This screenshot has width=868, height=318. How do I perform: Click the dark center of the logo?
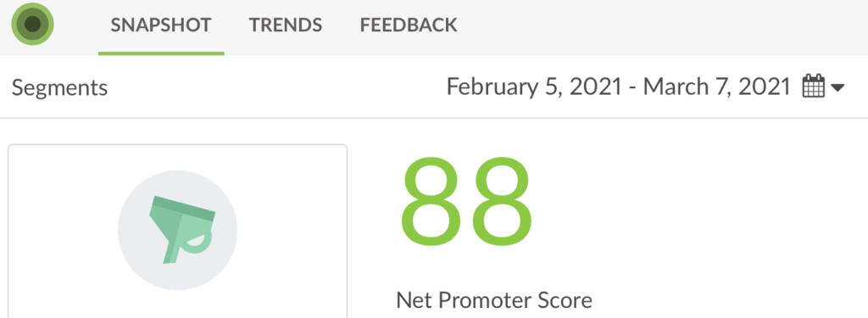(x=32, y=25)
